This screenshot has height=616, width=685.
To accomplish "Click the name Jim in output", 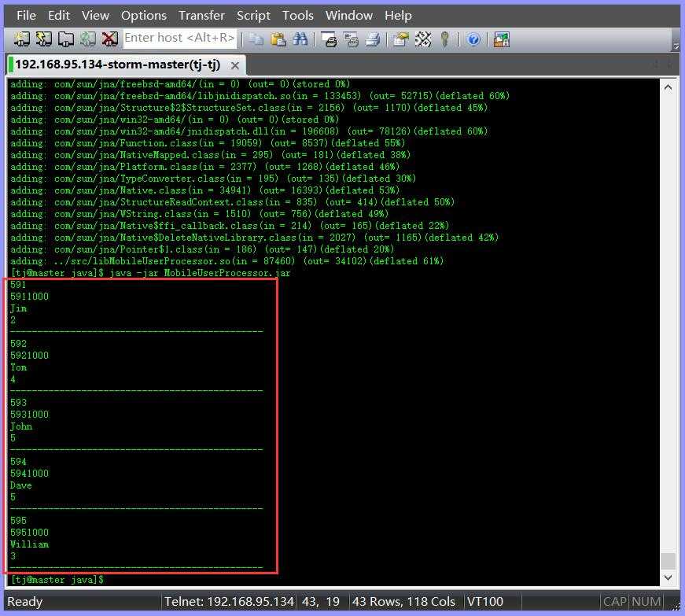I will (x=18, y=308).
